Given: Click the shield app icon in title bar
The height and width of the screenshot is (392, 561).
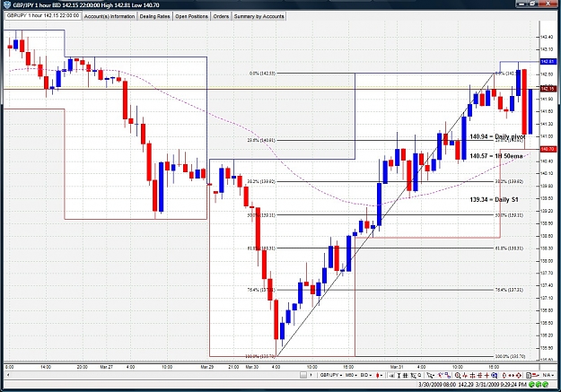Looking at the screenshot, I should (7, 5).
